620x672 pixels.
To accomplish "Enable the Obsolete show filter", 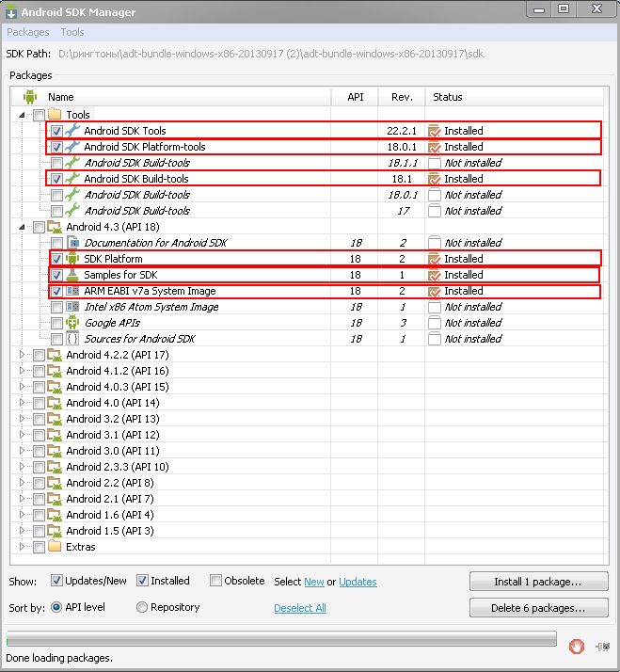I will (215, 581).
